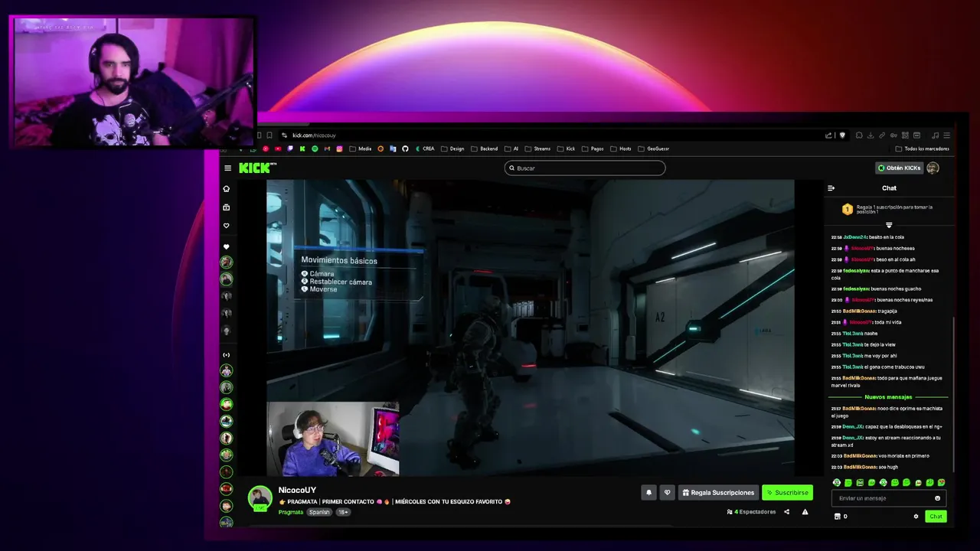Click the Kick stream video player
Screen dimensions: 980x551
(x=530, y=328)
